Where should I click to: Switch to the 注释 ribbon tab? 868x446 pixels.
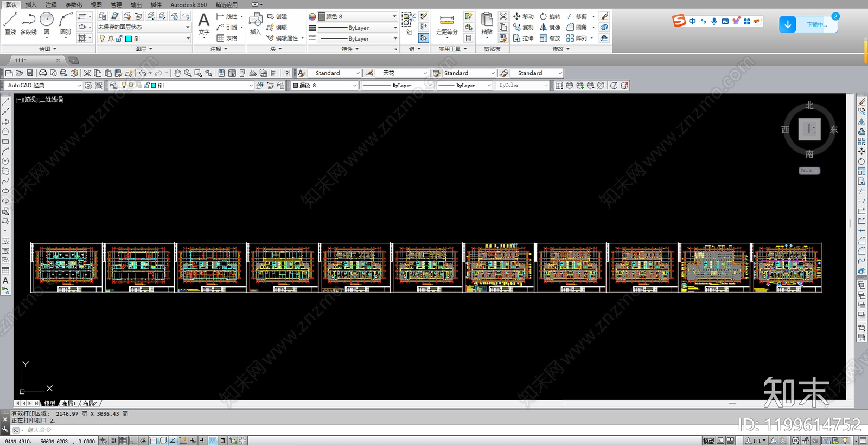[x=51, y=4]
